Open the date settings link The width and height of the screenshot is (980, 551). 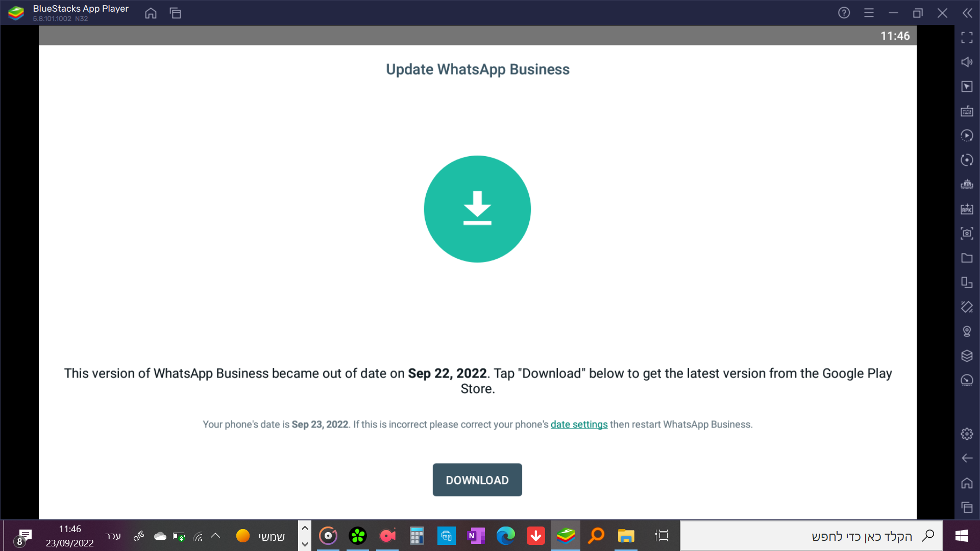point(579,424)
